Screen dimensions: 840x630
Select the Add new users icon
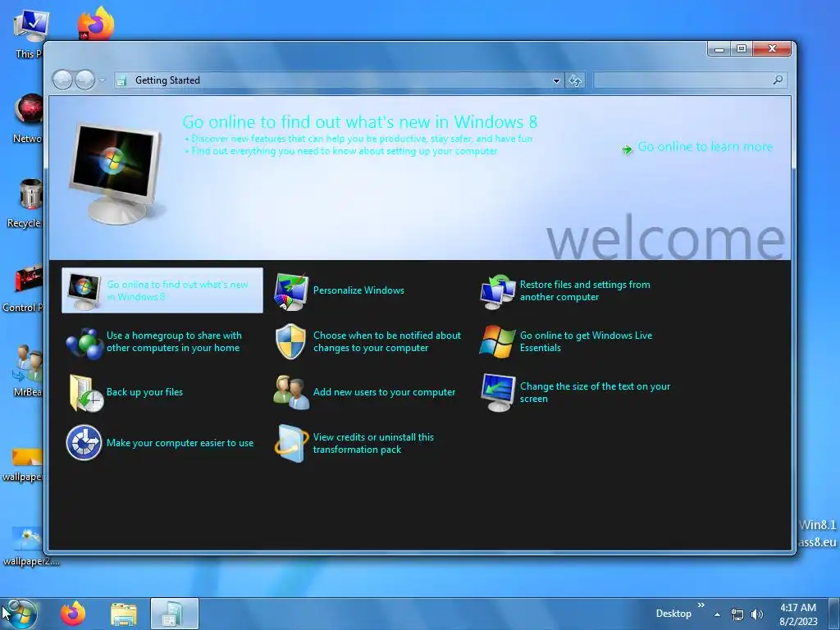coord(291,393)
